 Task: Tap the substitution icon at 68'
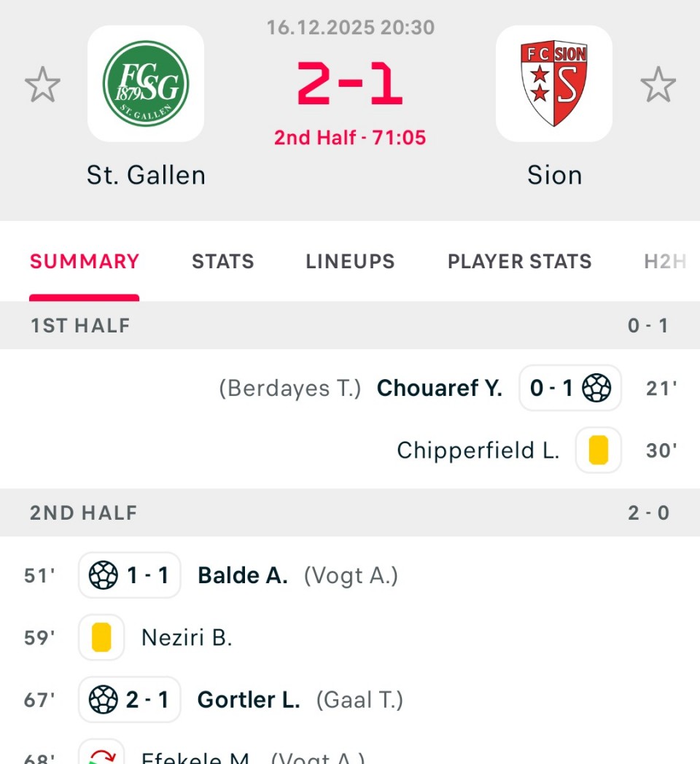pyautogui.click(x=101, y=755)
